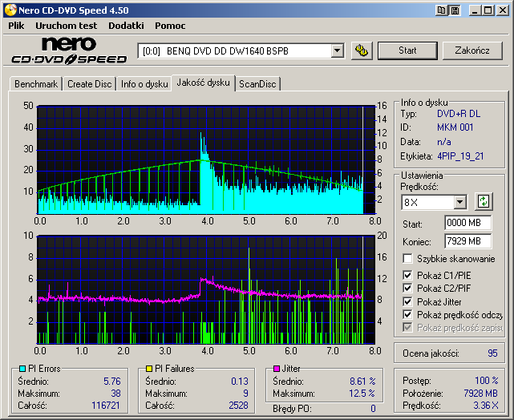Click the PI Failures Średnio value 0.13
The image size is (514, 420).
240,382
